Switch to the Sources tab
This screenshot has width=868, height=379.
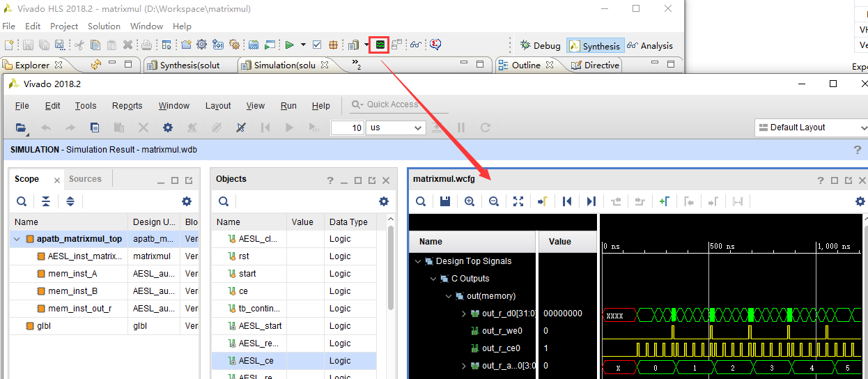(x=85, y=179)
